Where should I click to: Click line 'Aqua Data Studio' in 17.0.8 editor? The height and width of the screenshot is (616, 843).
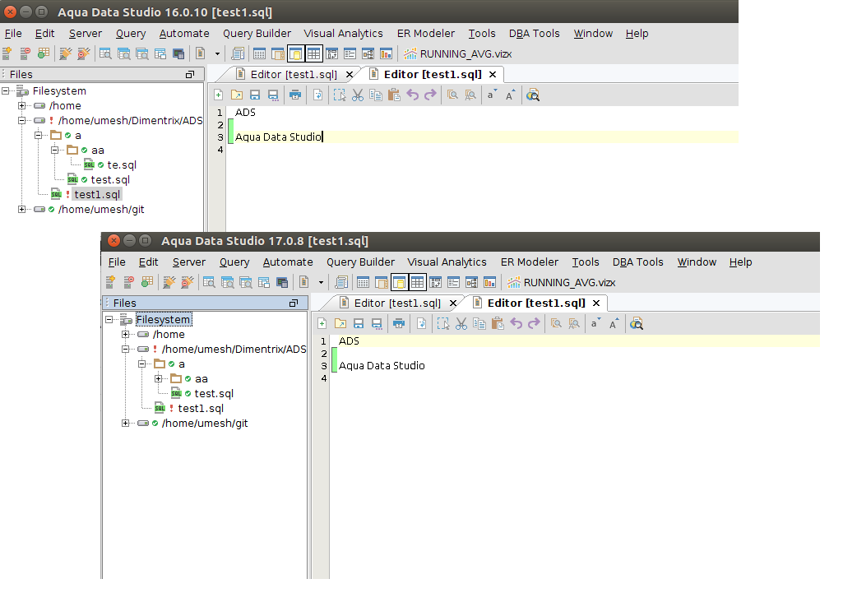click(382, 365)
